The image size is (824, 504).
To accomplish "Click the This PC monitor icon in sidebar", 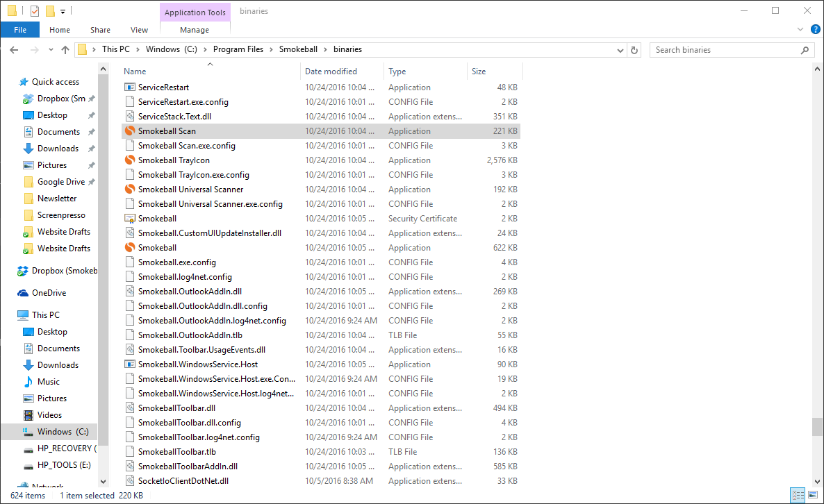I will (x=23, y=315).
